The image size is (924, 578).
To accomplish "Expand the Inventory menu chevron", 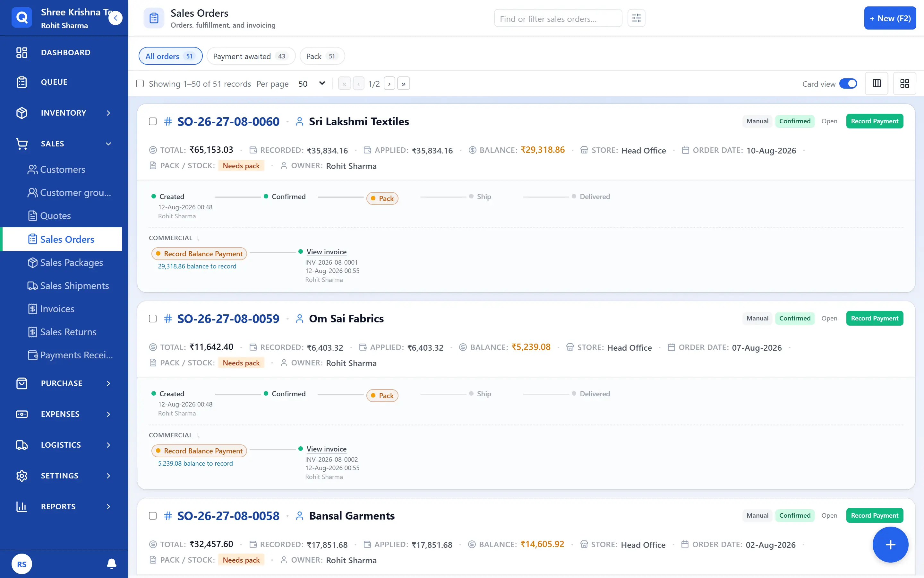I will point(108,113).
